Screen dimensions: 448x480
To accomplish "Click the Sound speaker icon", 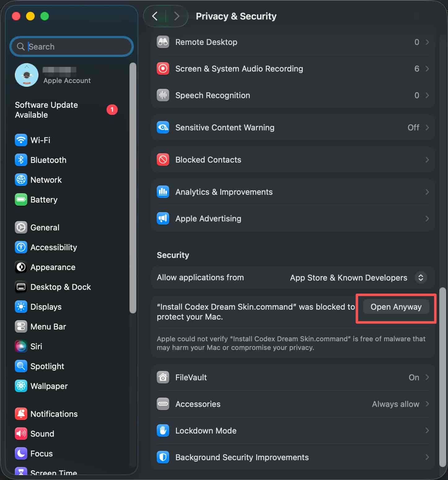I will 21,434.
